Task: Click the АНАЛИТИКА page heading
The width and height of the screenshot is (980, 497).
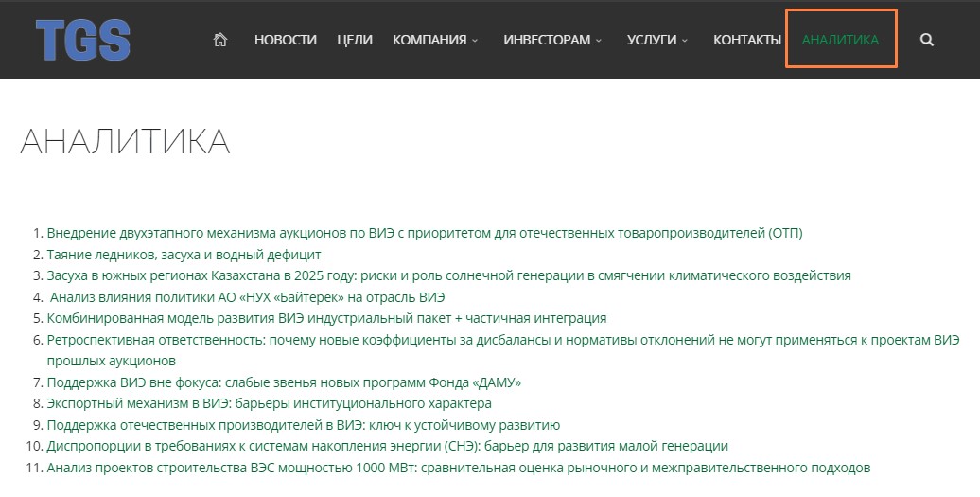Action: coord(125,141)
